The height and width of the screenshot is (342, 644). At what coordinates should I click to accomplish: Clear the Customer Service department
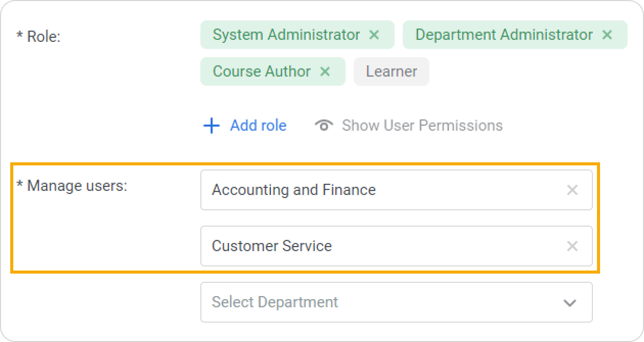[572, 246]
